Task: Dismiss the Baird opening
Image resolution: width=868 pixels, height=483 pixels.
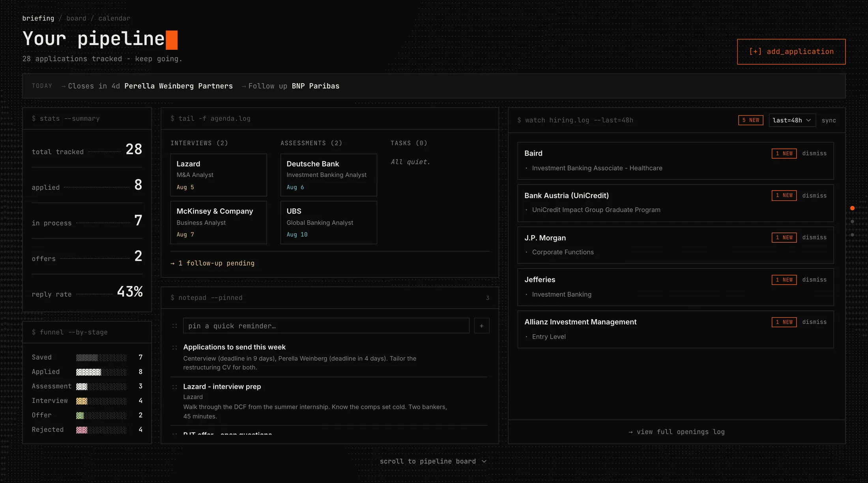Action: [x=814, y=154]
